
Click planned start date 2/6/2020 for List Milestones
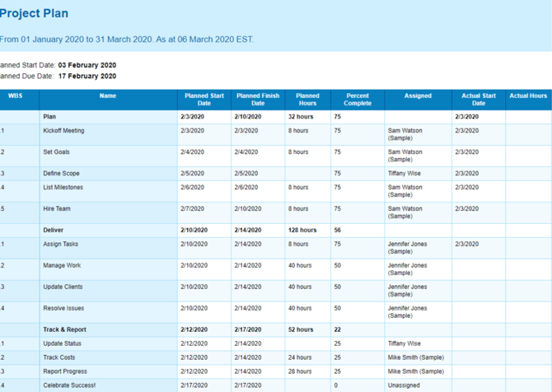[192, 187]
